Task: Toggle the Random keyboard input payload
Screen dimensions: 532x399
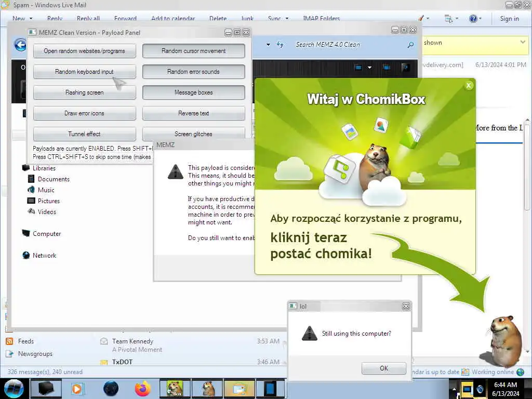Action: point(85,72)
